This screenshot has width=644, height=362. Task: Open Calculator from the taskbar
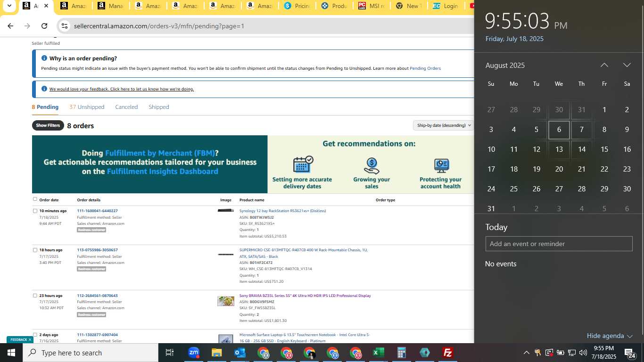coord(402,353)
